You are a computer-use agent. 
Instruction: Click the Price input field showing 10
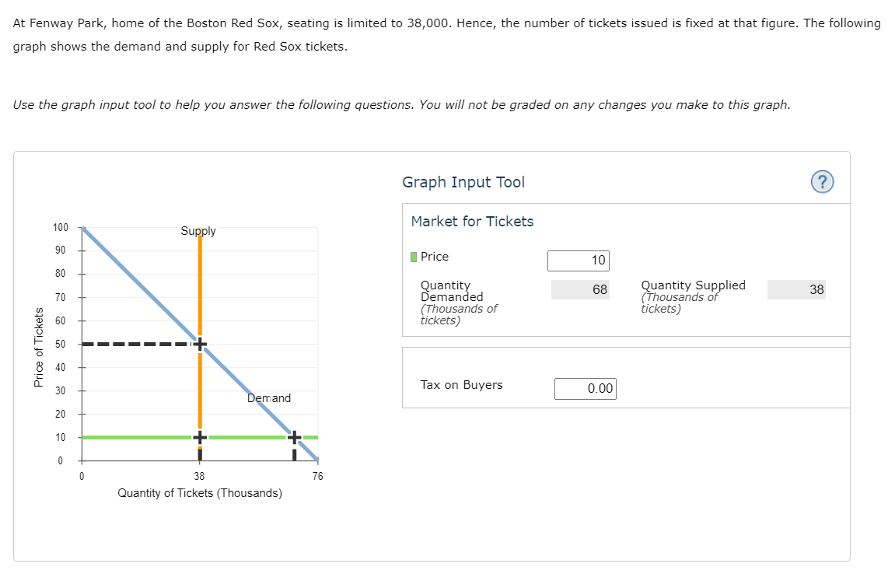pyautogui.click(x=579, y=261)
